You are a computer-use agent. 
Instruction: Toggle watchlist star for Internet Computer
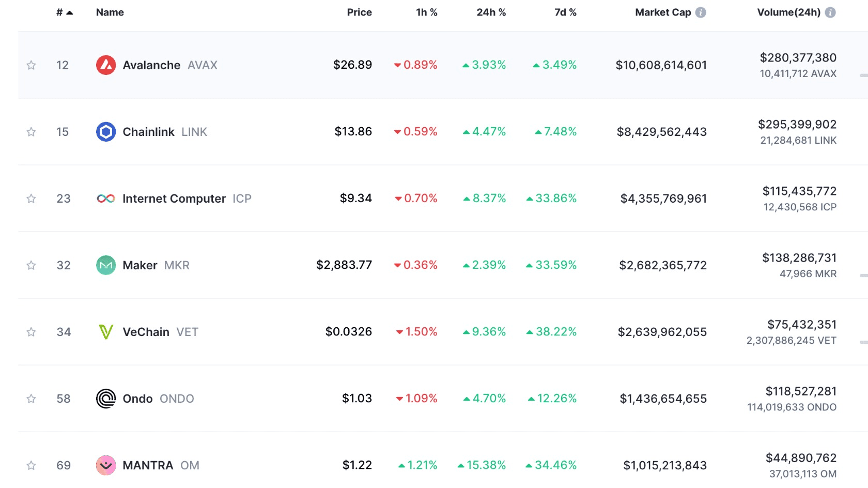pos(31,199)
